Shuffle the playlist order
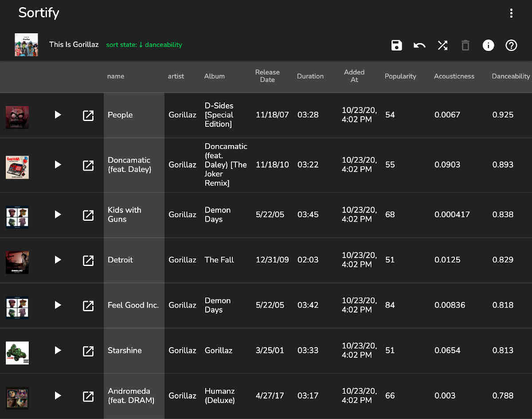 coord(442,45)
